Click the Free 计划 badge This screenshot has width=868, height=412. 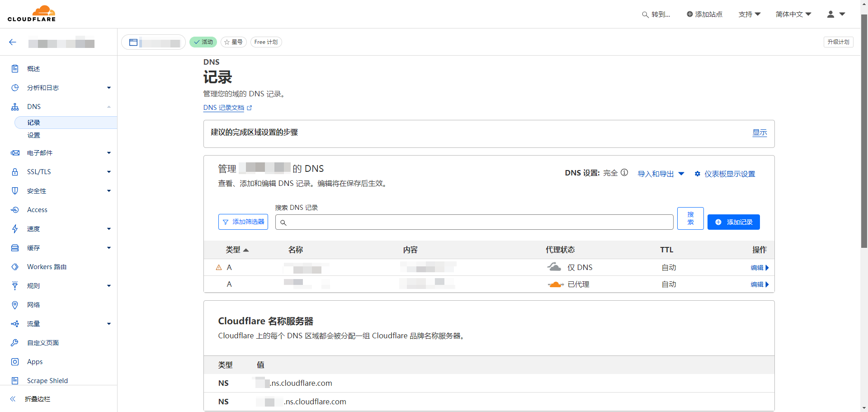266,42
